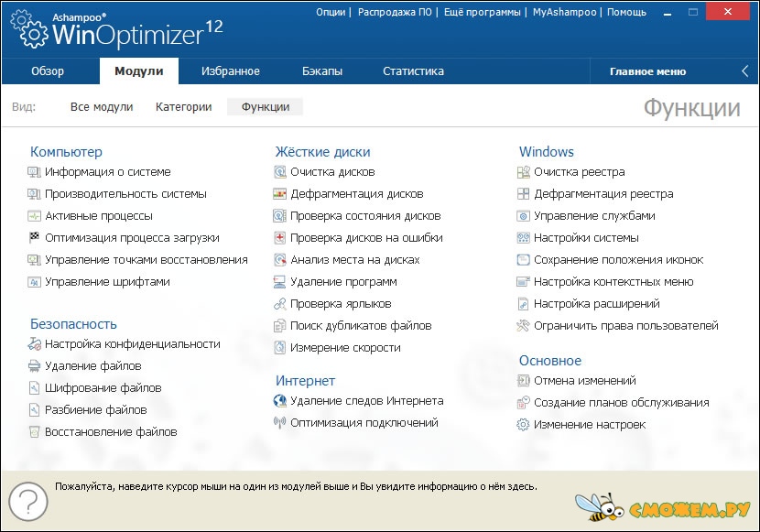The width and height of the screenshot is (760, 532).
Task: Click the shredder icon for Удаление файлов
Action: [34, 366]
